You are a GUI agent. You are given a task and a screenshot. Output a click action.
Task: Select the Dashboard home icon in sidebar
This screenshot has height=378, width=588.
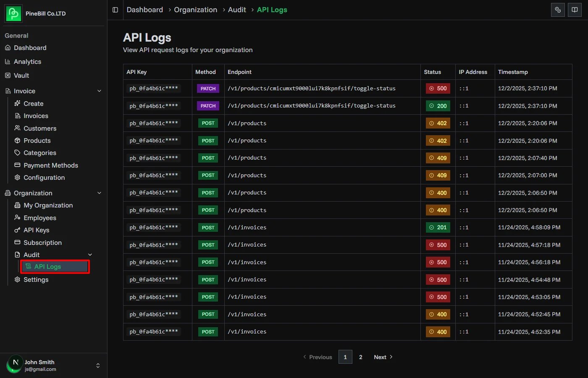8,47
